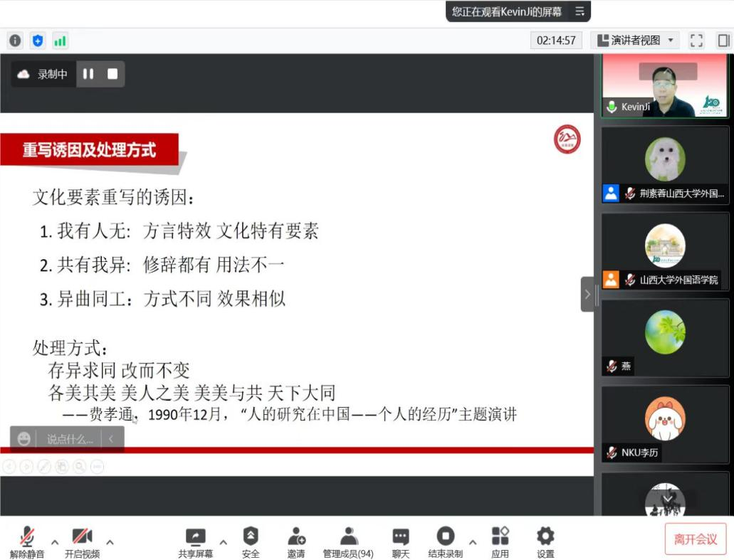Open the meeting information panel

(x=16, y=40)
